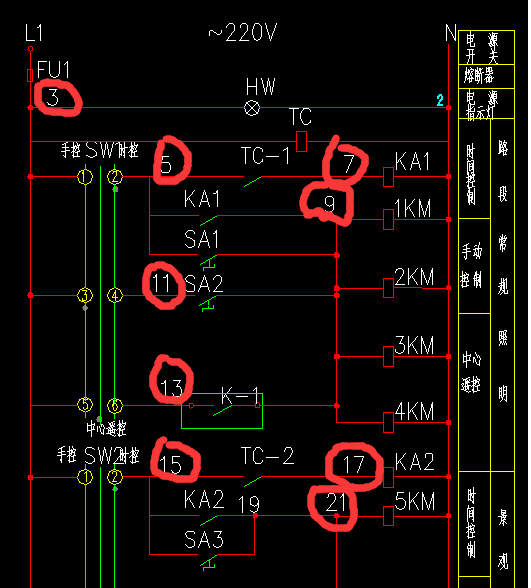
Task: Select the K-1 green contact box
Action: coord(222,411)
